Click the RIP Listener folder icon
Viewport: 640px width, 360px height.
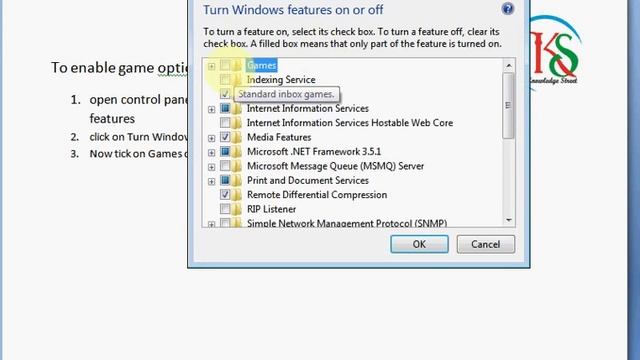(237, 209)
